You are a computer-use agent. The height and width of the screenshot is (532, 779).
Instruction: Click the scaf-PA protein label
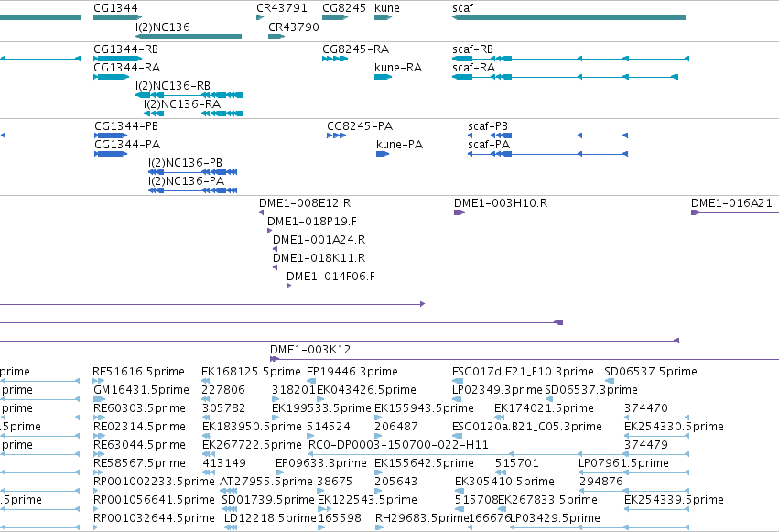coord(489,145)
